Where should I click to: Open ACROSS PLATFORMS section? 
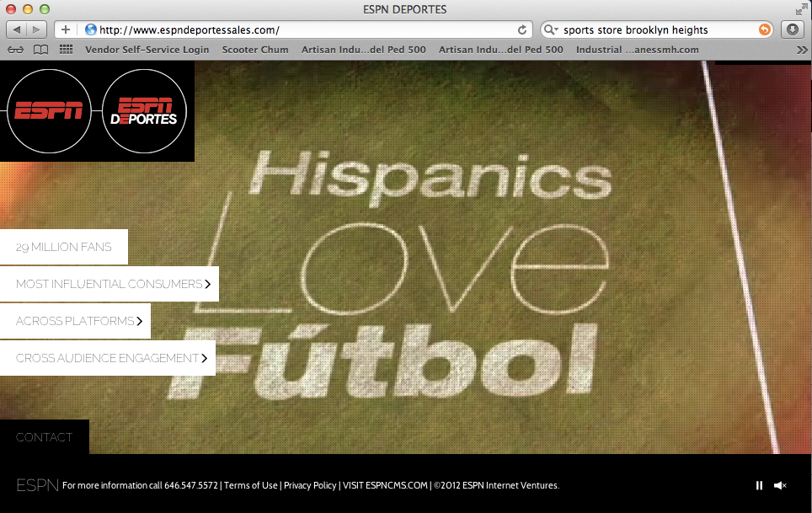[75, 321]
